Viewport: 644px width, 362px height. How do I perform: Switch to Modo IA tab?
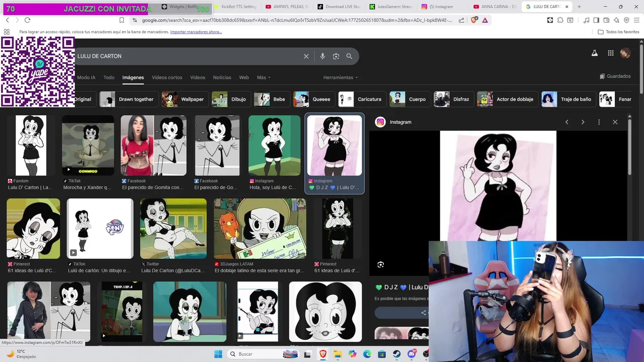click(x=86, y=77)
